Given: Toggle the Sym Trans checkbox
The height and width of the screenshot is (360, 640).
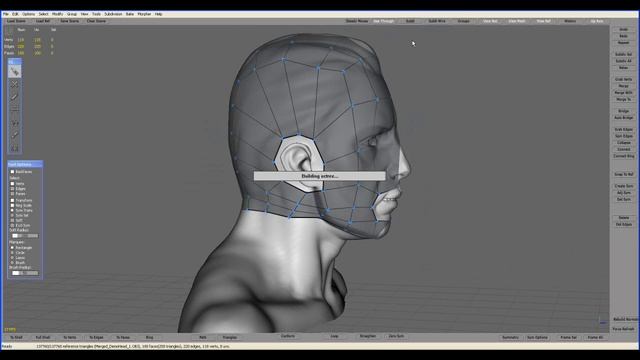Looking at the screenshot, I should [12, 210].
